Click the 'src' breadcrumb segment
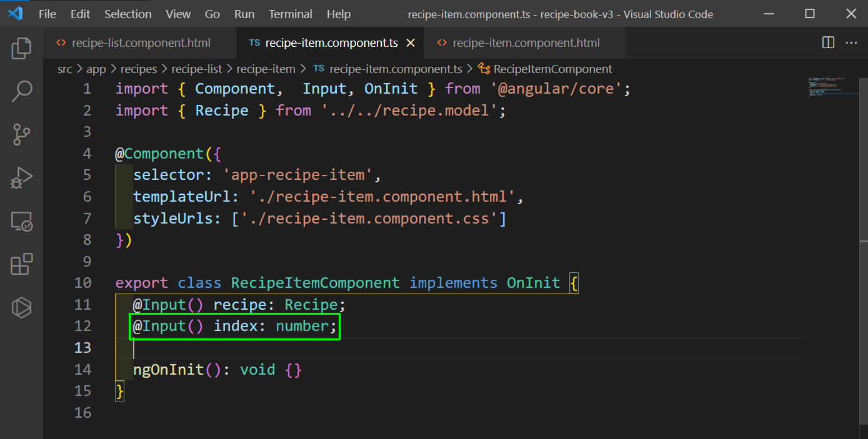The width and height of the screenshot is (868, 439). (65, 69)
